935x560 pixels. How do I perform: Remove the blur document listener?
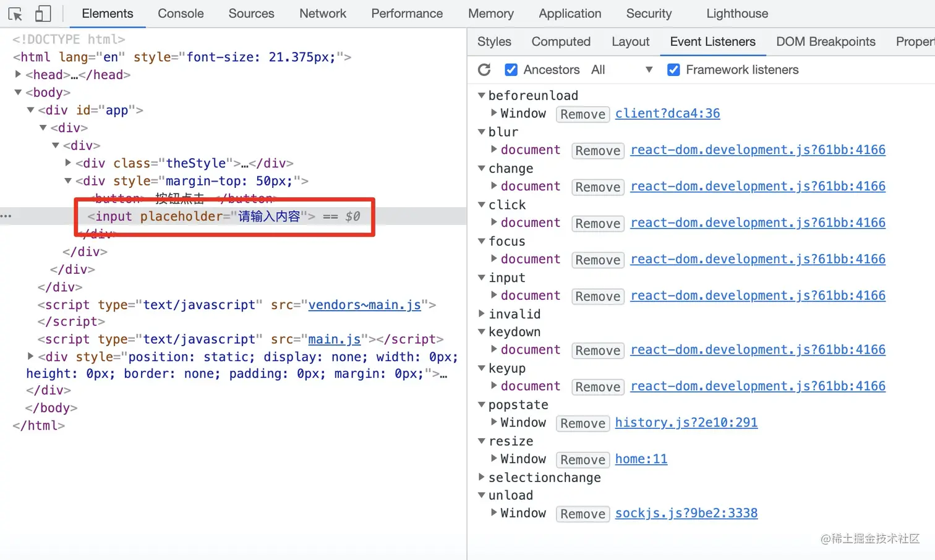[598, 151]
